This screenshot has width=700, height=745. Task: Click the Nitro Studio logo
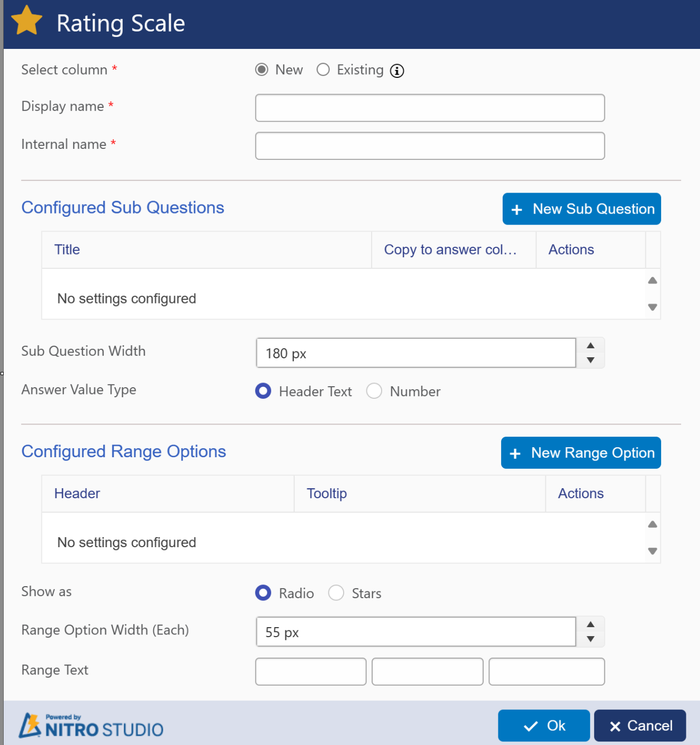(91, 725)
